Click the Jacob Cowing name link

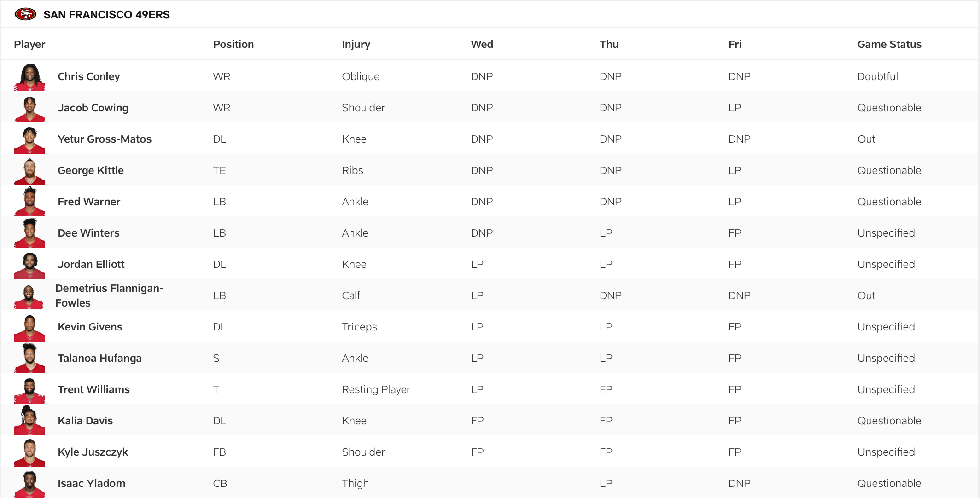pyautogui.click(x=93, y=108)
